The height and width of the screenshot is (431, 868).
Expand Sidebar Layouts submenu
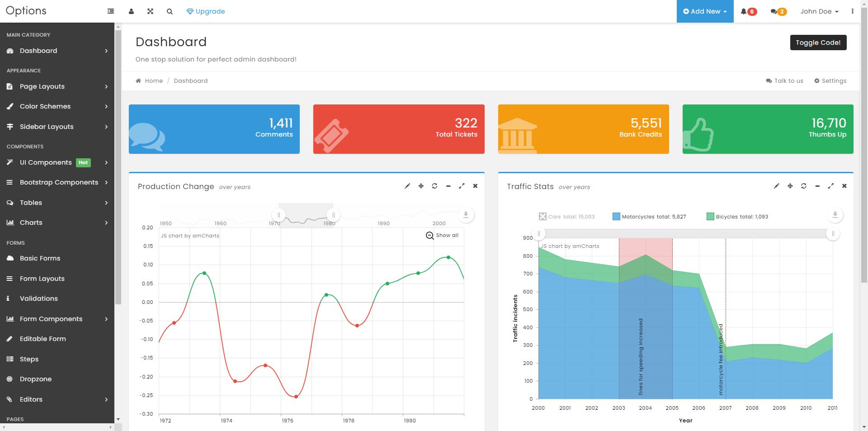point(57,127)
